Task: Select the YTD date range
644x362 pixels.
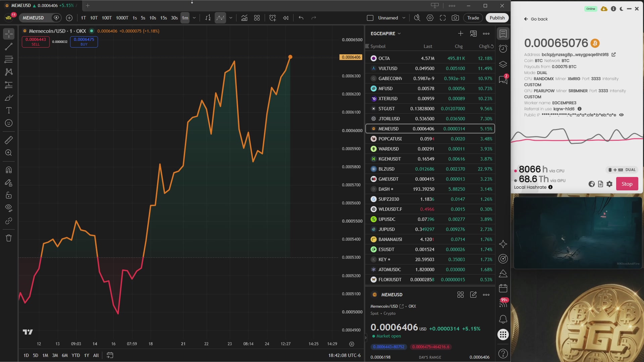Action: pyautogui.click(x=76, y=355)
